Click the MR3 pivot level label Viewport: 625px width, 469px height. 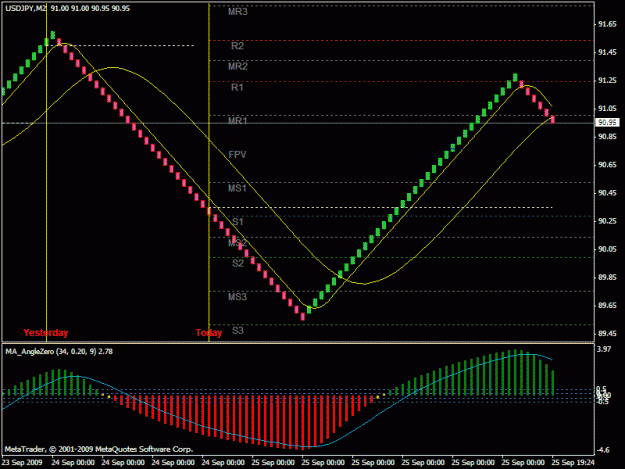pos(238,12)
